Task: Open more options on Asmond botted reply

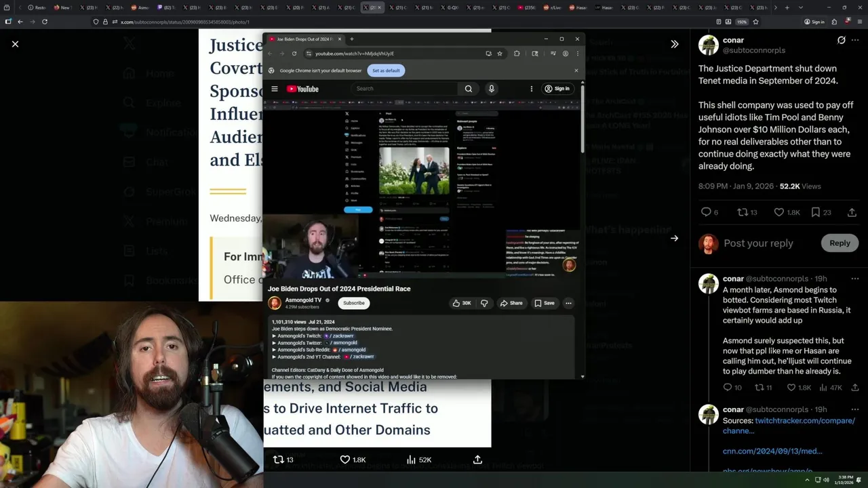Action: (x=854, y=279)
